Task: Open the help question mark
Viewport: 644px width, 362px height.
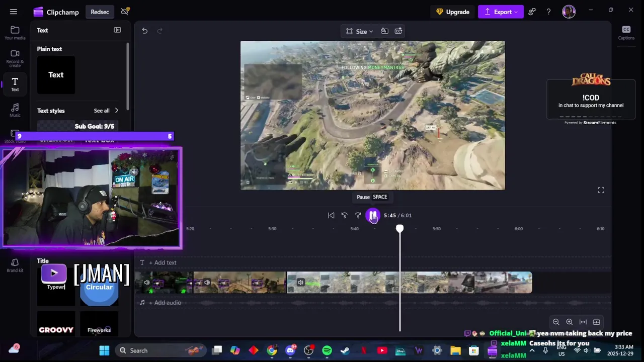Action: coord(549,12)
